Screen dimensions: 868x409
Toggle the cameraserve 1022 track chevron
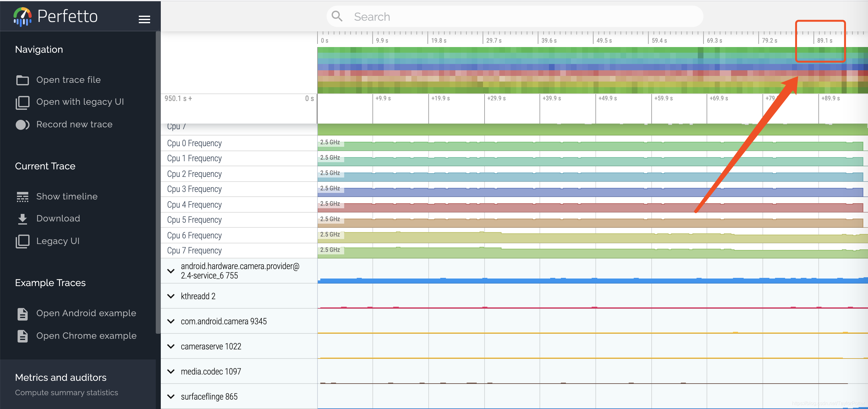point(171,346)
